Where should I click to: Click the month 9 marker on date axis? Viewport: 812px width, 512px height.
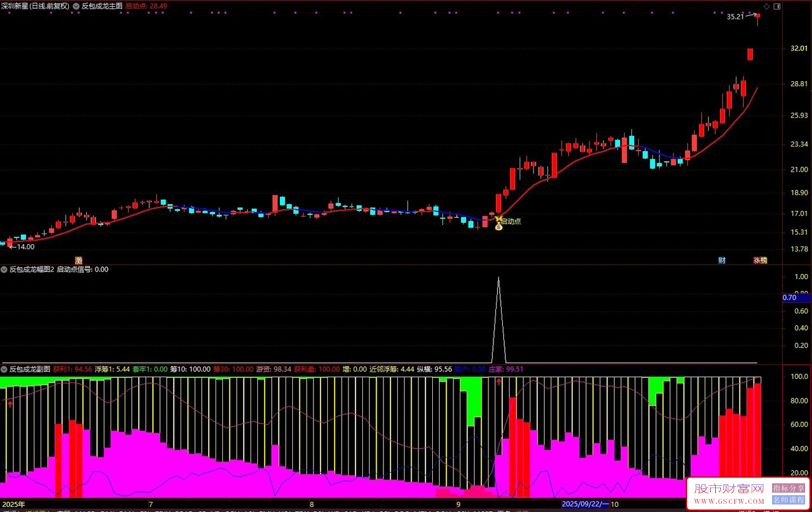(458, 504)
